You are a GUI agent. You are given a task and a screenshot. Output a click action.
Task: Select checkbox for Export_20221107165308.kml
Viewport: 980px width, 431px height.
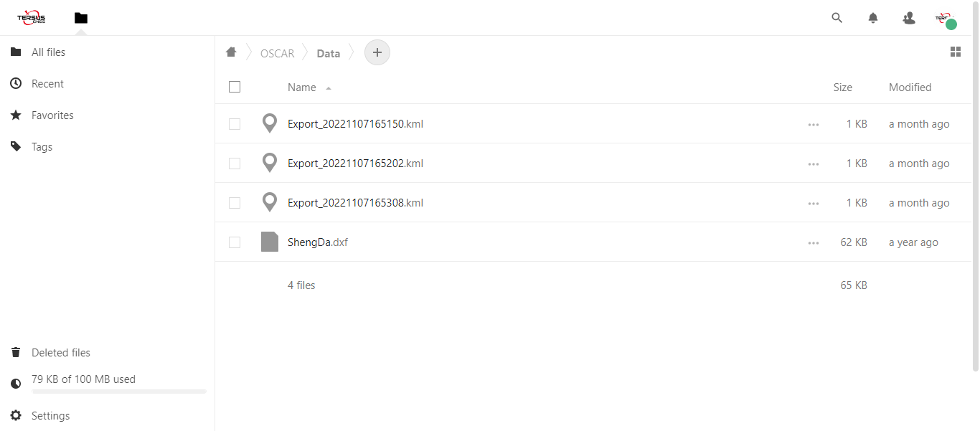pos(235,203)
